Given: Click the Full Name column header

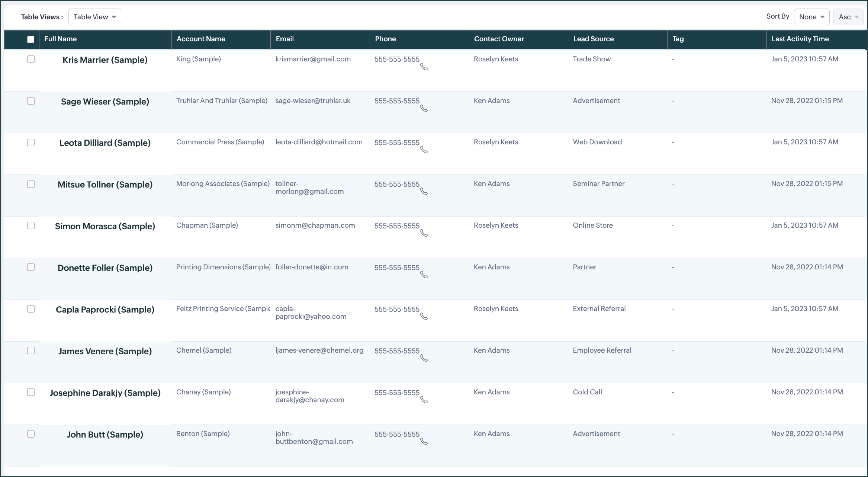Looking at the screenshot, I should (x=61, y=39).
